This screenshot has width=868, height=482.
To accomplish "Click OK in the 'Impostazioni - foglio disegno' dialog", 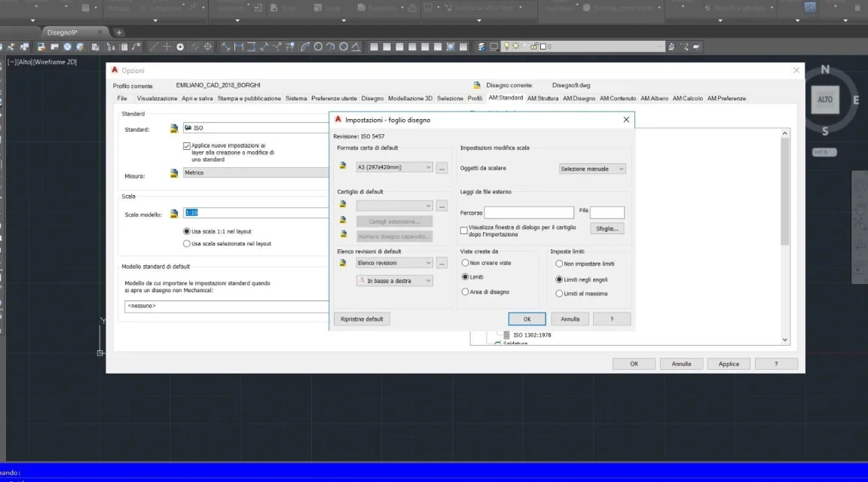I will click(x=527, y=319).
